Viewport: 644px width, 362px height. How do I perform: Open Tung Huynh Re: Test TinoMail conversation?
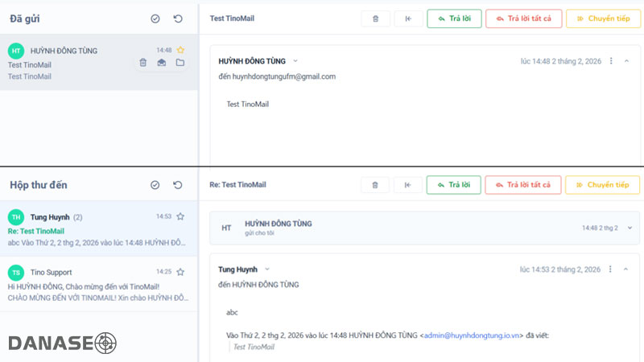[x=99, y=229]
